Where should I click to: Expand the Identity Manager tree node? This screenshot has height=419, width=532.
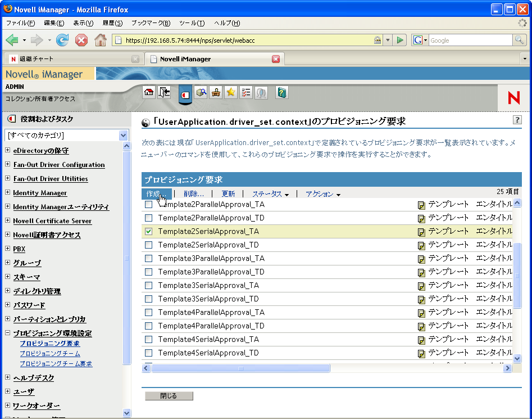click(x=7, y=192)
